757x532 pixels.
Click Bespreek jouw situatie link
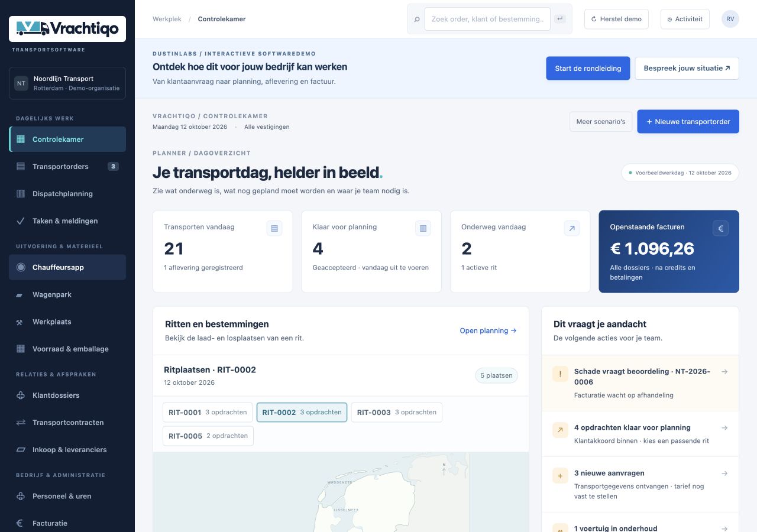pos(687,68)
